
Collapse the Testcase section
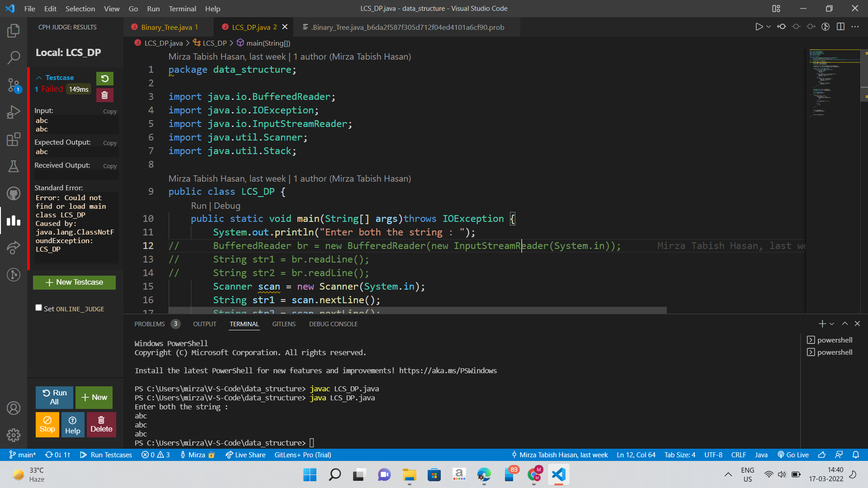(39, 77)
